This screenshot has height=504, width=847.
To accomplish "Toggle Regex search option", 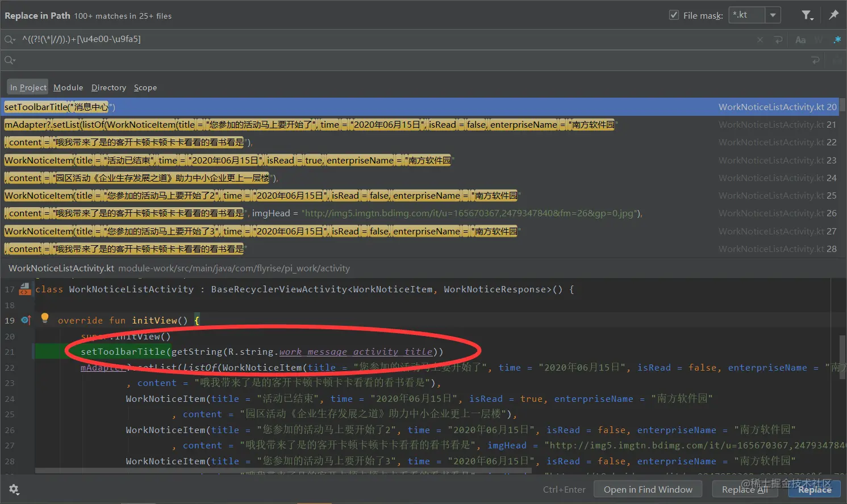I will [x=837, y=40].
